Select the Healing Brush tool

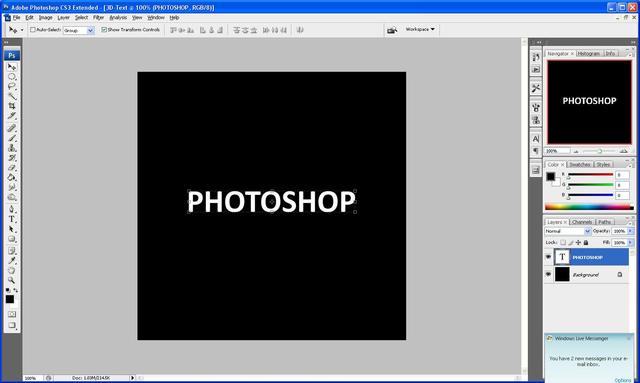[x=12, y=128]
